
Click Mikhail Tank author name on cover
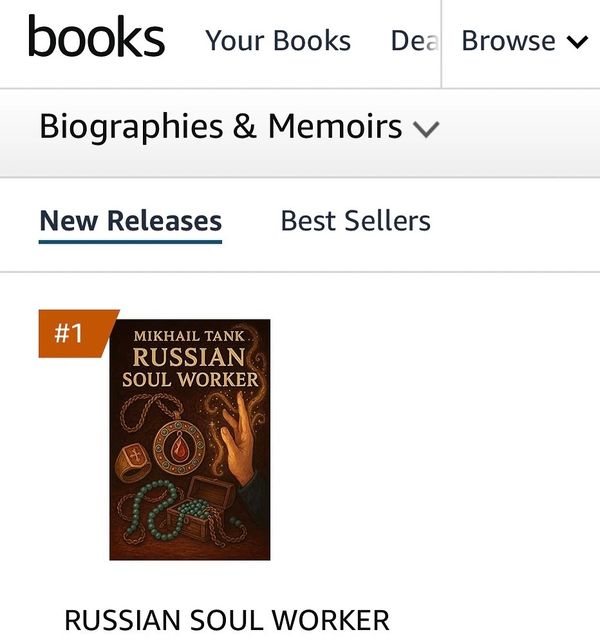188,335
